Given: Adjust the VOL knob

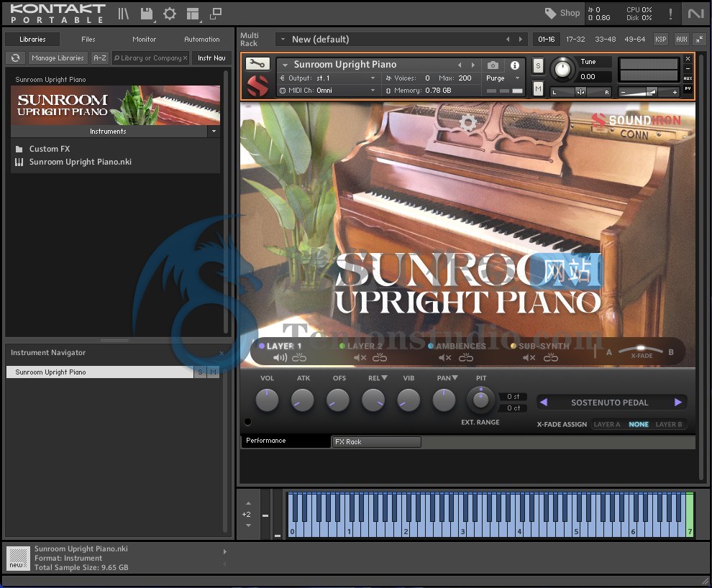Looking at the screenshot, I should click(267, 400).
